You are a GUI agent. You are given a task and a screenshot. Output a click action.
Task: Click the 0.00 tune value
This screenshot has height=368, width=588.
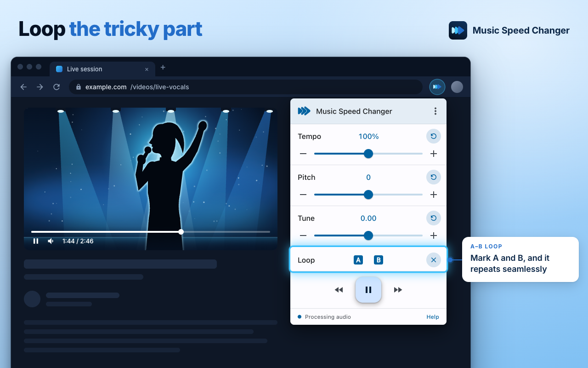coord(368,218)
